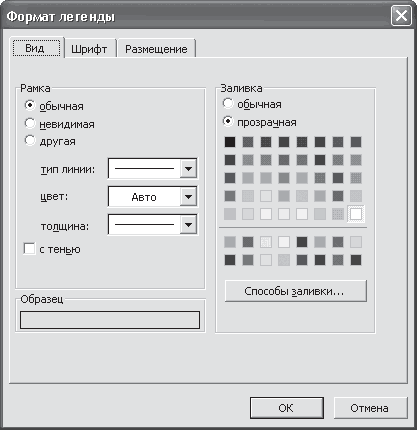
Task: Close the Формат легенды dialog
Action: (401, 16)
